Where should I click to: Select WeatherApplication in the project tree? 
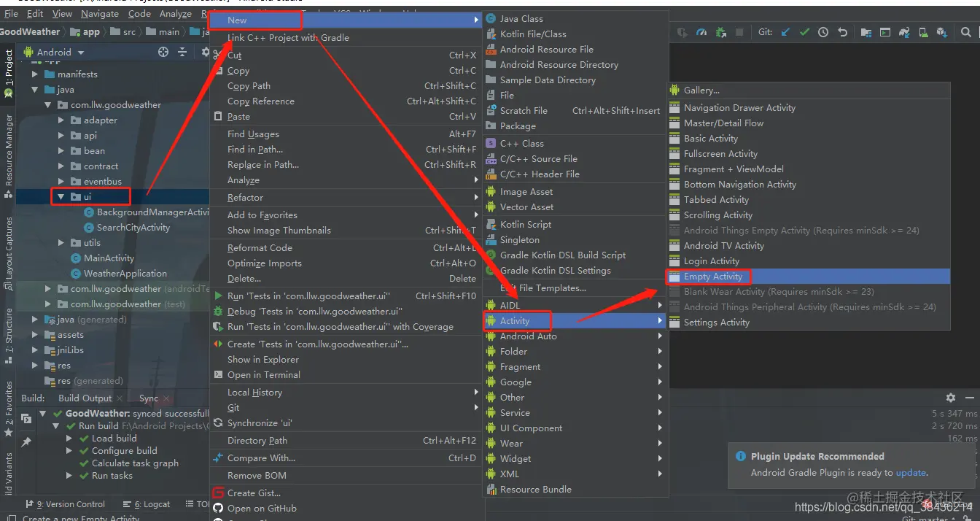coord(125,274)
